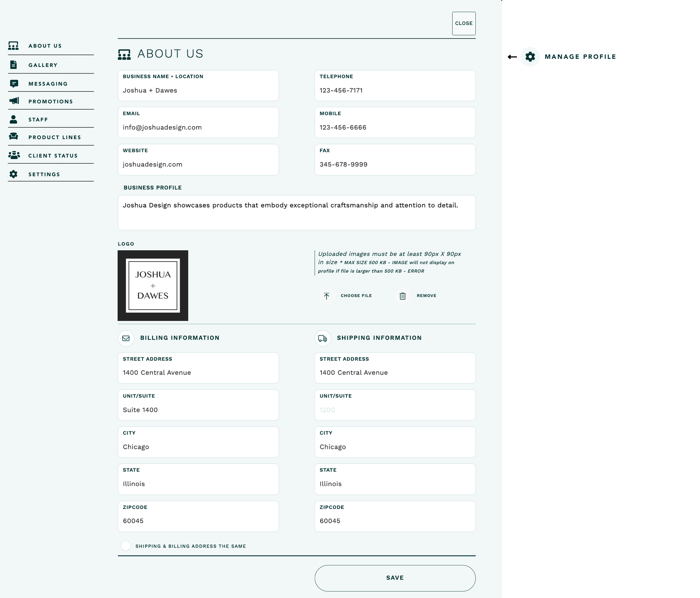
Task: Select the Gallery icon in the sidebar
Action: [13, 64]
